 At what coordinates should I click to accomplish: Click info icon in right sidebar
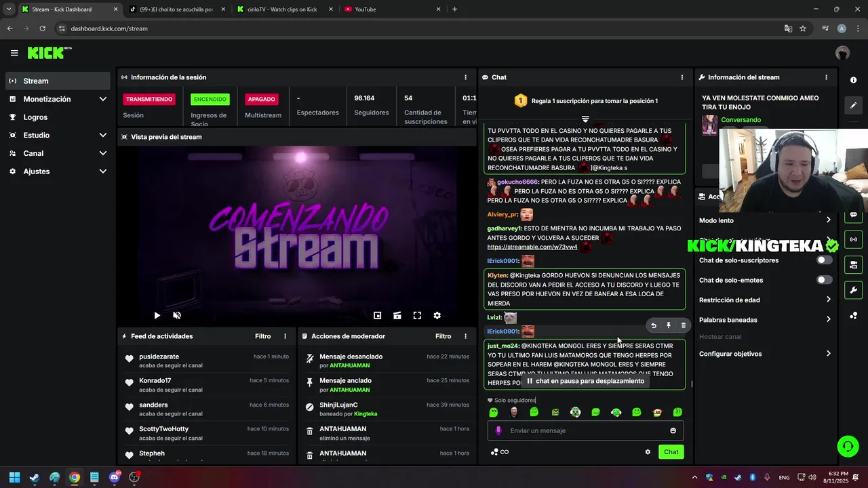(x=853, y=80)
